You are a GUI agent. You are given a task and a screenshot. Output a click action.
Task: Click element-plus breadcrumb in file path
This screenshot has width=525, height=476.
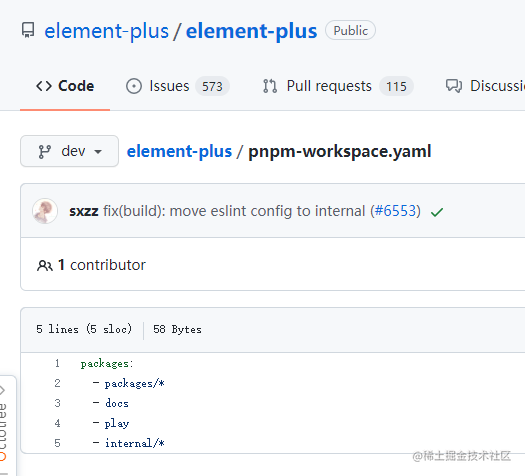tap(179, 151)
